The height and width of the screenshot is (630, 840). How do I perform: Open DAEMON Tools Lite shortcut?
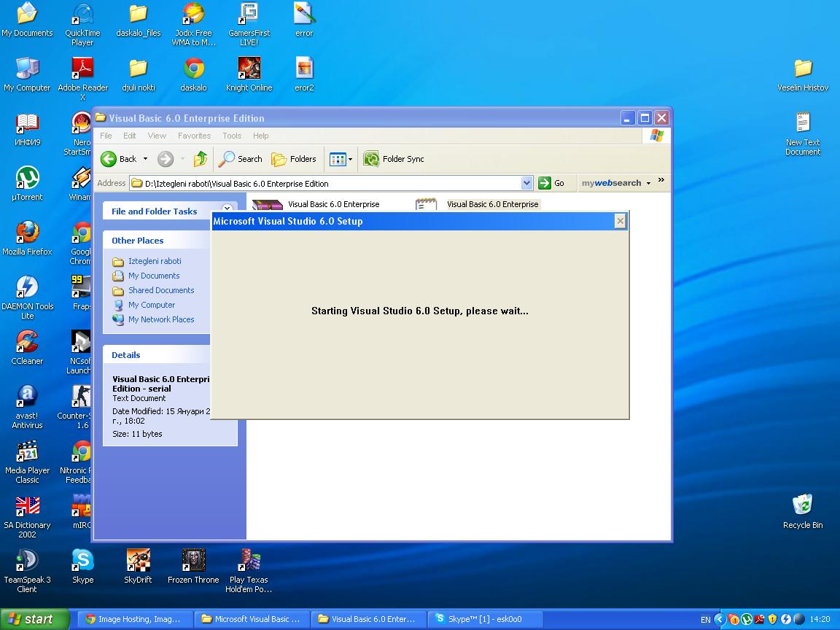(x=27, y=297)
